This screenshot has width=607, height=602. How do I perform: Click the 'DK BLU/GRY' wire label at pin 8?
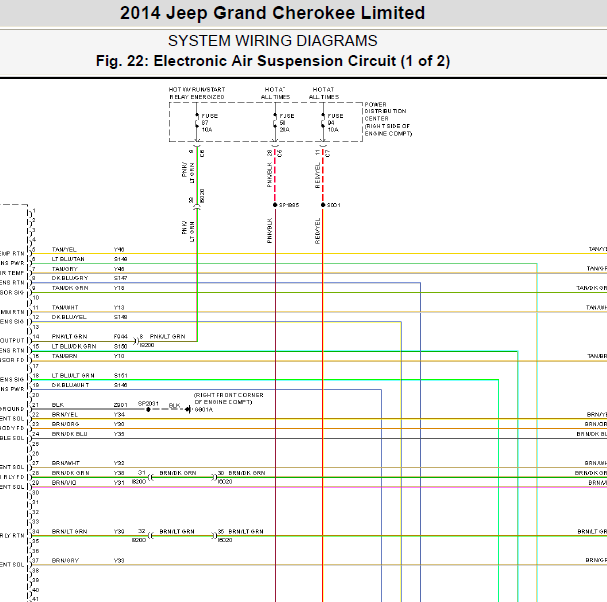click(70, 278)
